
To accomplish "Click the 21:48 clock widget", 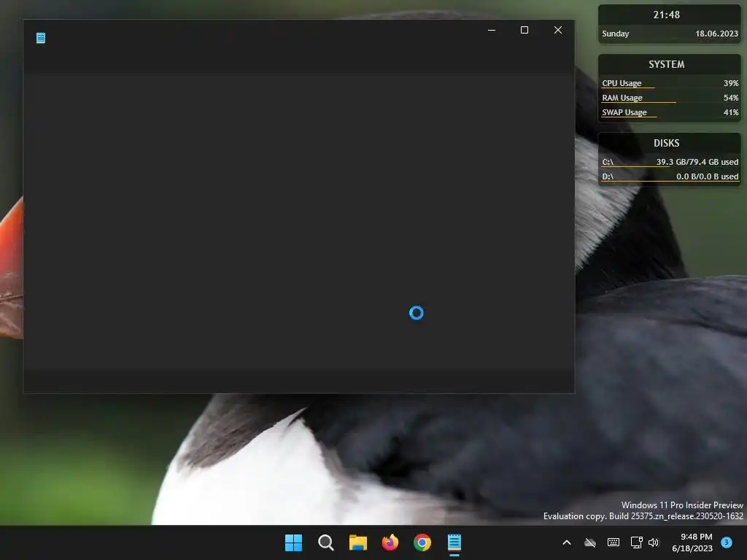I will tap(667, 15).
